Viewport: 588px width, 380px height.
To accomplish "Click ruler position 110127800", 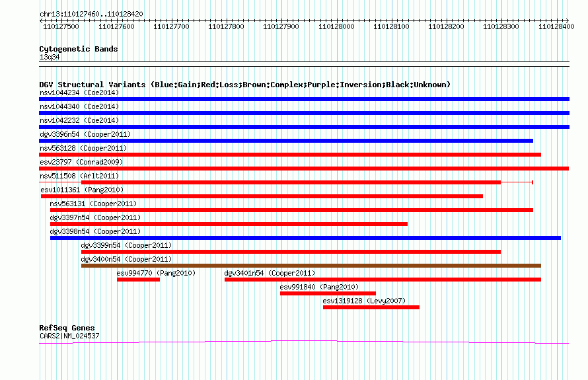I will pyautogui.click(x=226, y=26).
